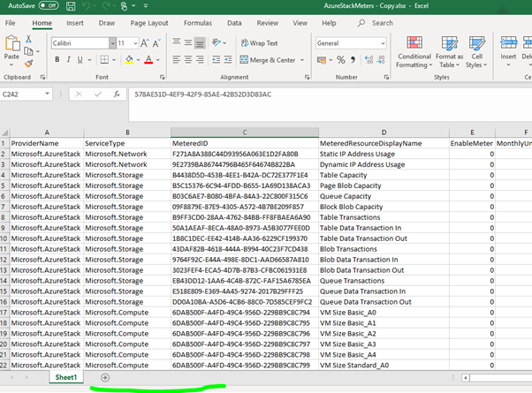Viewport: 532px width, 393px height.
Task: Select the Sheet1 tab
Action: pos(66,377)
